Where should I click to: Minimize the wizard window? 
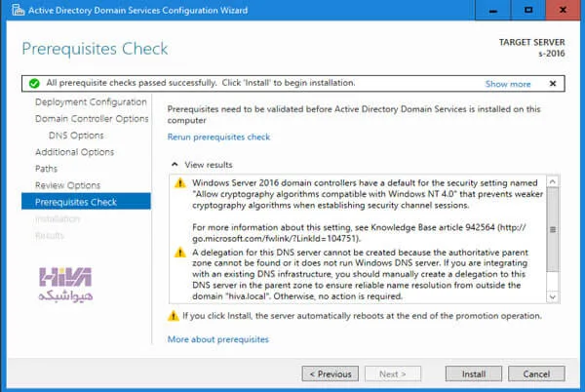click(x=492, y=10)
